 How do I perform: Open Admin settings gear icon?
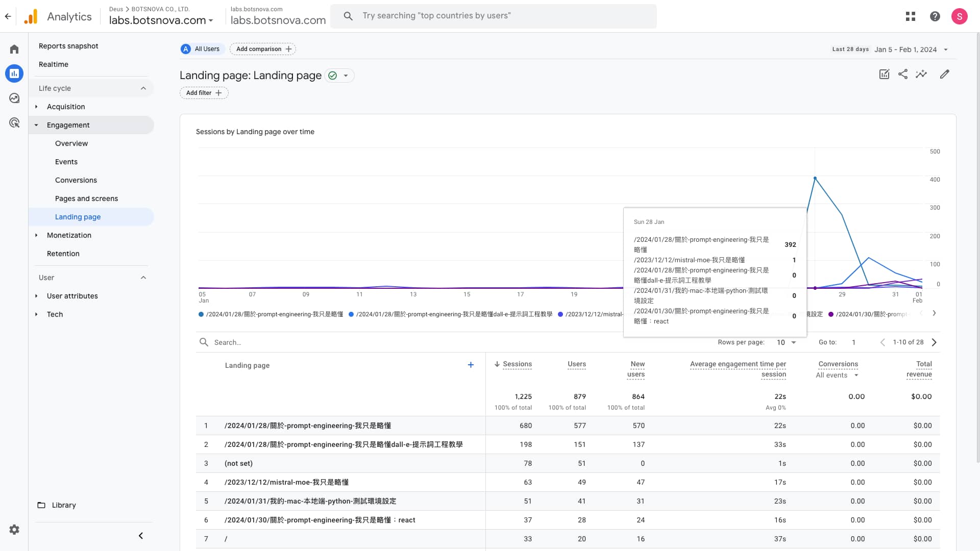pos(14,530)
